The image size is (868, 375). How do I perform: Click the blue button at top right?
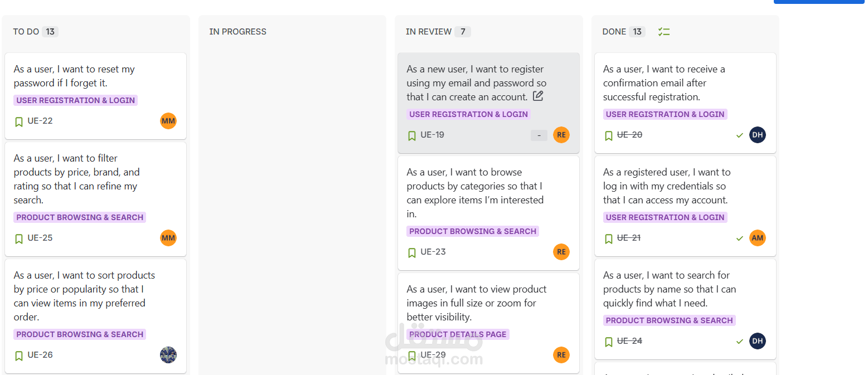click(818, 2)
